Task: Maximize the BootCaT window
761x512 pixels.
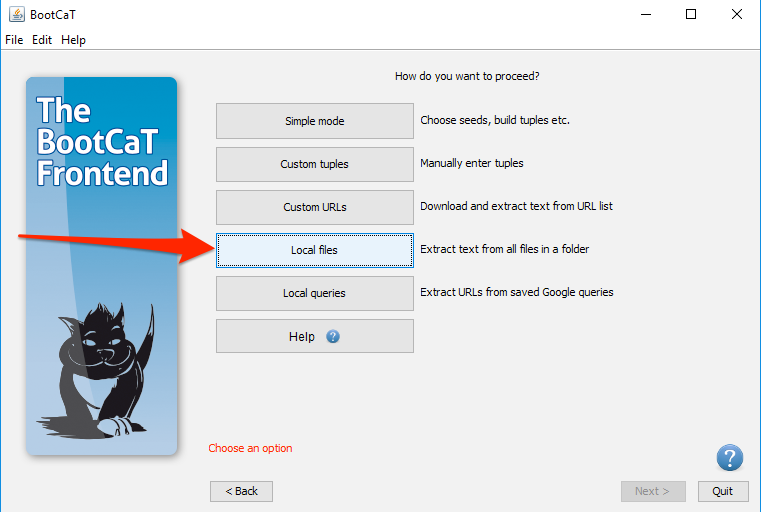Action: pos(691,14)
